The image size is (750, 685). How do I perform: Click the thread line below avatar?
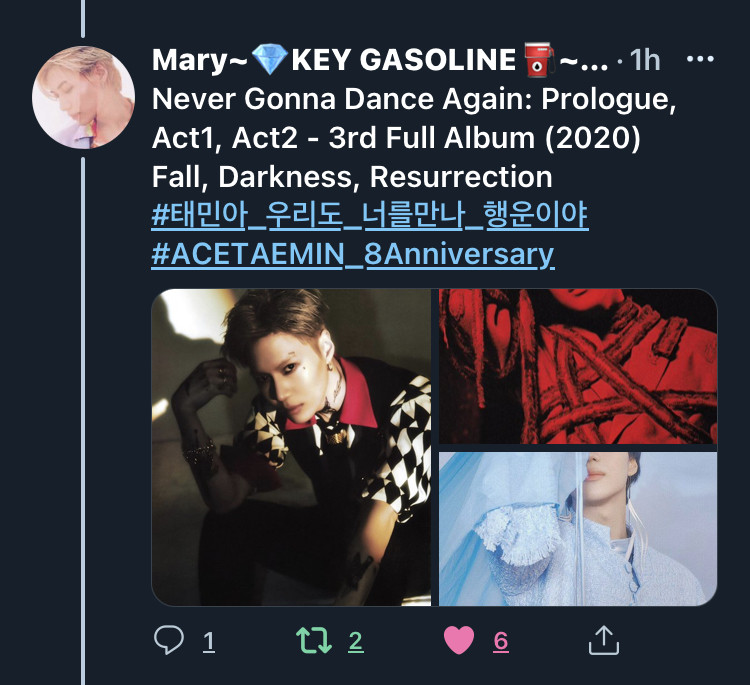click(x=83, y=421)
